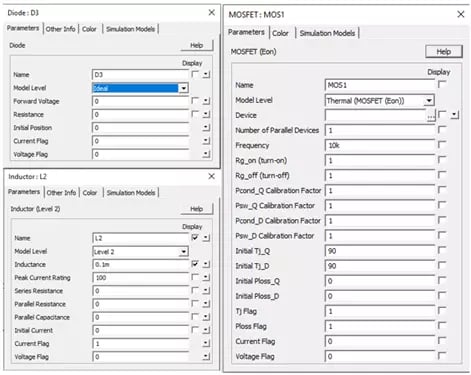Image resolution: width=471 pixels, height=375 pixels.
Task: Toggle Display checkbox for Diode Resistance
Action: (x=195, y=114)
